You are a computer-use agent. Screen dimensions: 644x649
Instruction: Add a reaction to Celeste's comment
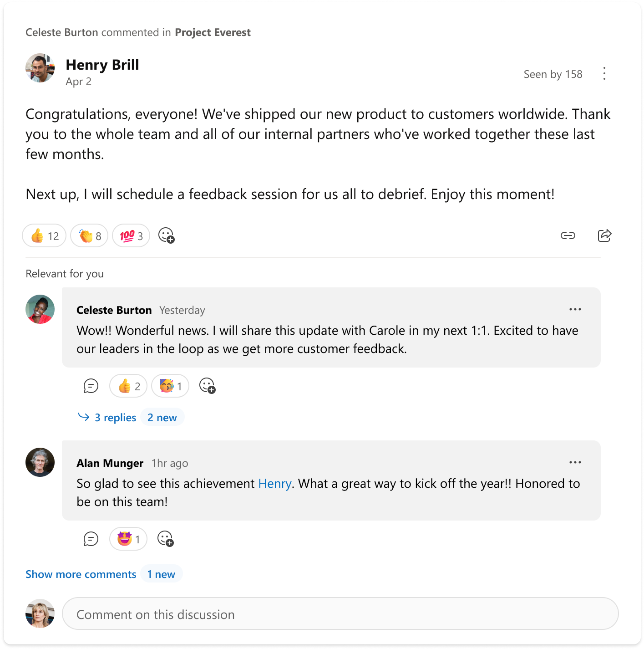(x=208, y=386)
